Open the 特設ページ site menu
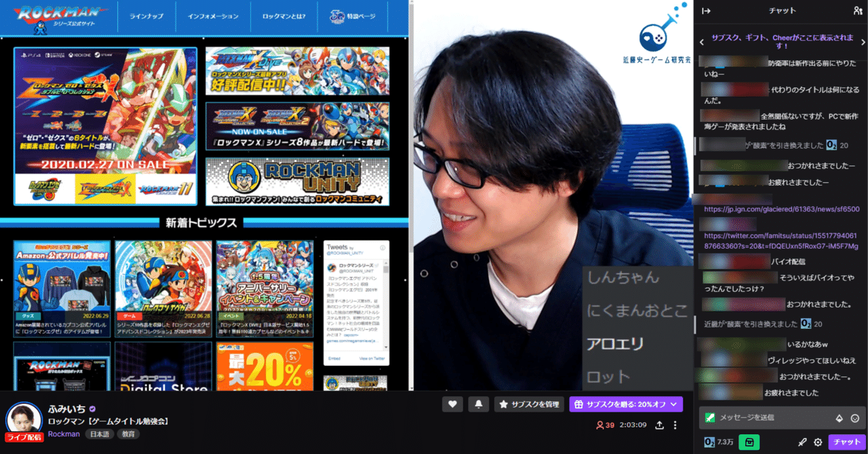This screenshot has width=868, height=454. pos(353,16)
